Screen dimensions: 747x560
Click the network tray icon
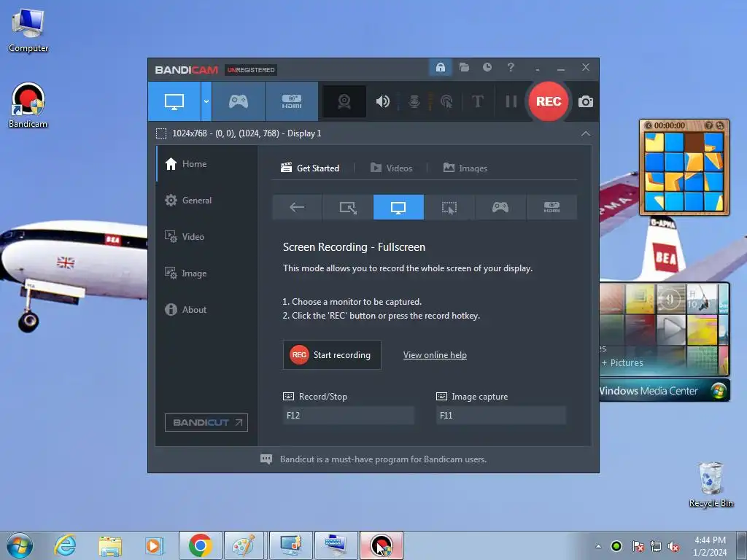point(656,546)
